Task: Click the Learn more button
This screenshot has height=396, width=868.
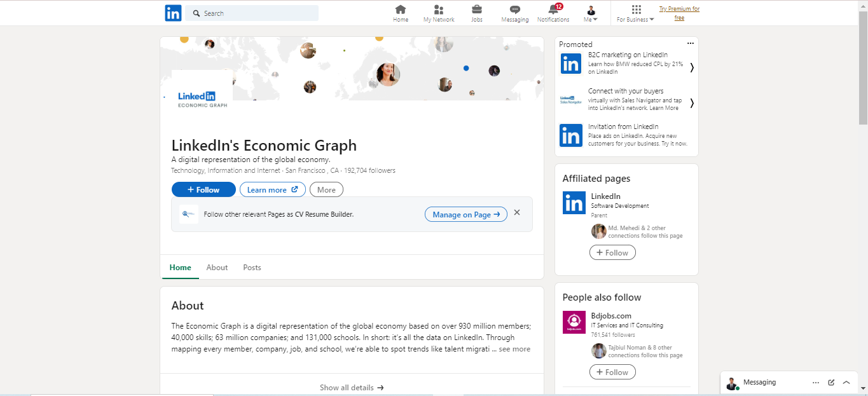Action: pyautogui.click(x=272, y=189)
